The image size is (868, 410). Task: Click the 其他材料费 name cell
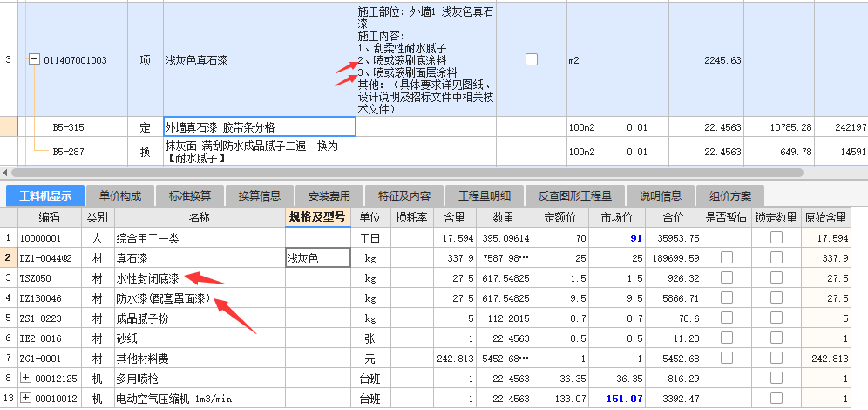pyautogui.click(x=200, y=358)
